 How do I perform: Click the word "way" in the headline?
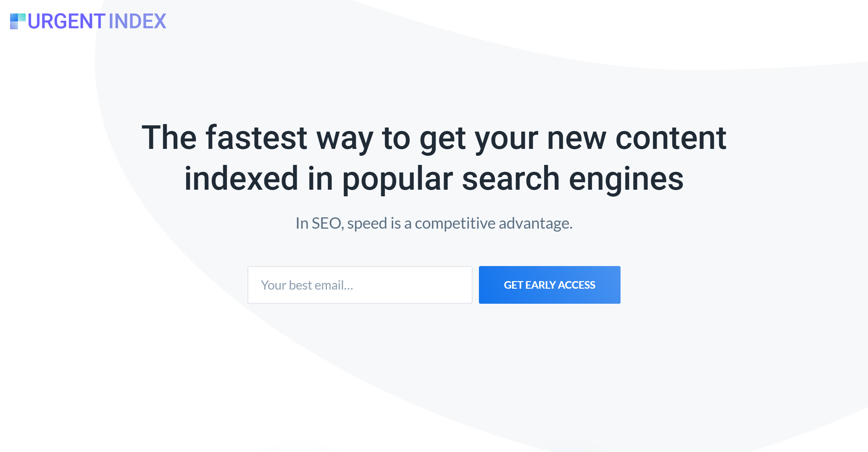point(344,138)
